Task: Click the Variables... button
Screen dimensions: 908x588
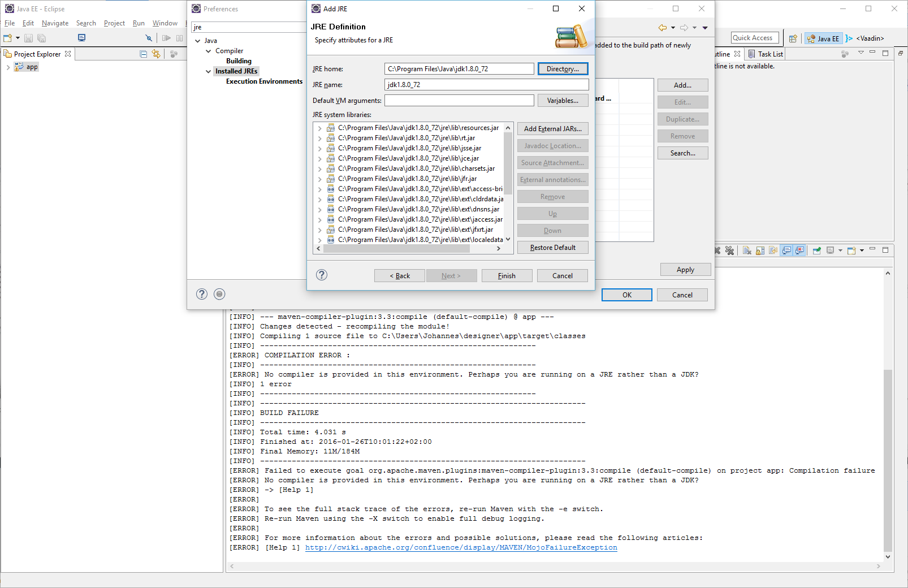Action: [563, 101]
